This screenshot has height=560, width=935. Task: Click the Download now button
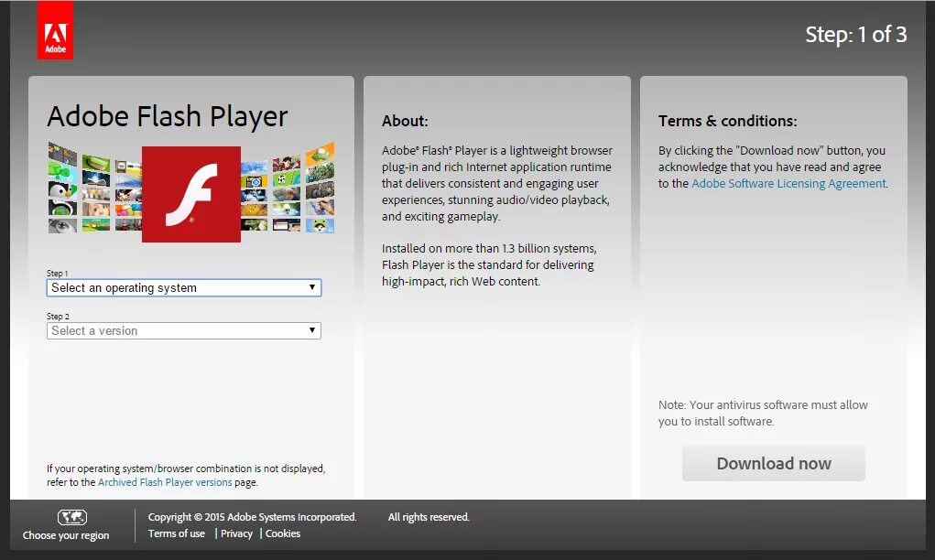coord(774,464)
